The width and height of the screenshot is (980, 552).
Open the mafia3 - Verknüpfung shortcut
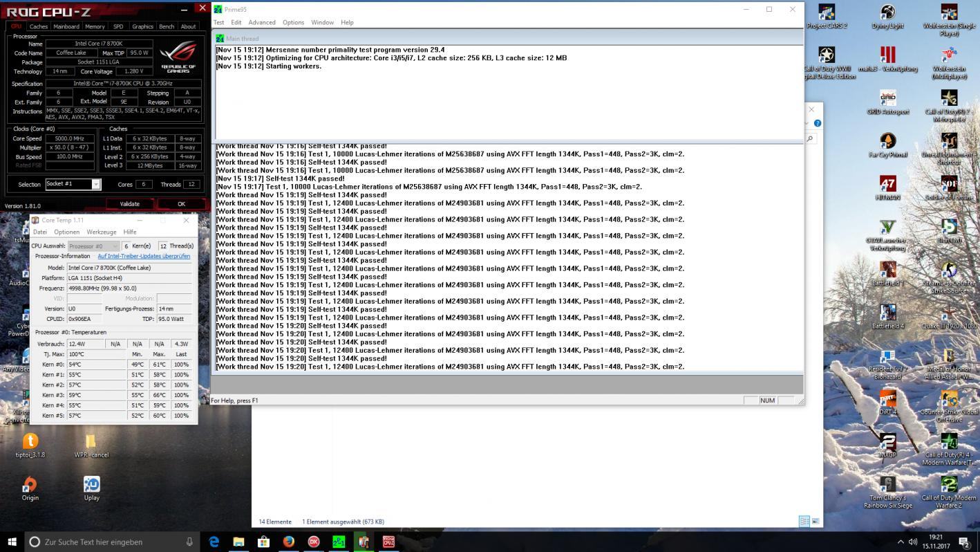887,59
